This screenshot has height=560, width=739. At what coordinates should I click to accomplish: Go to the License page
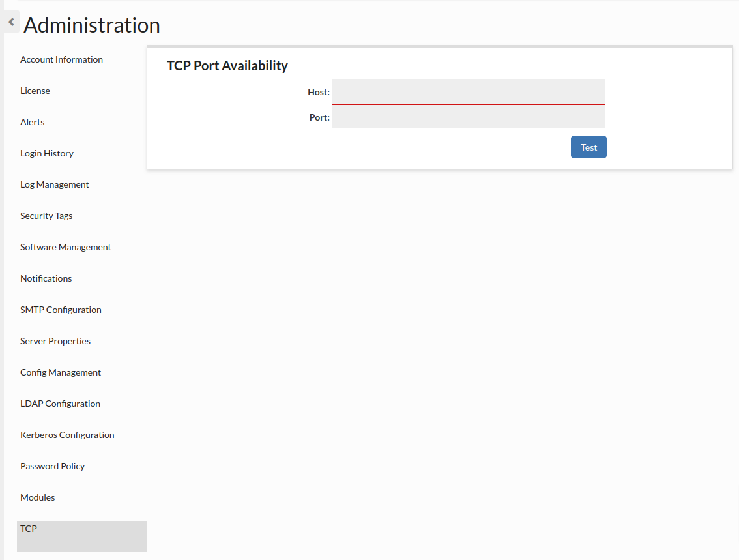pyautogui.click(x=35, y=91)
